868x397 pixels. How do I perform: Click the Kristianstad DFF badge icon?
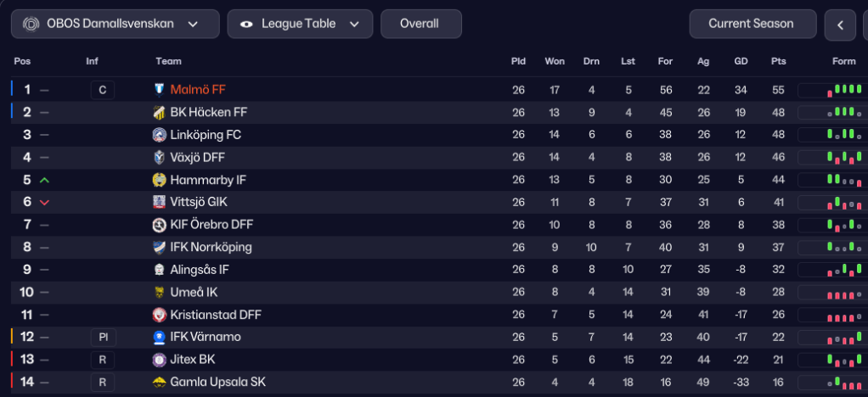(159, 315)
